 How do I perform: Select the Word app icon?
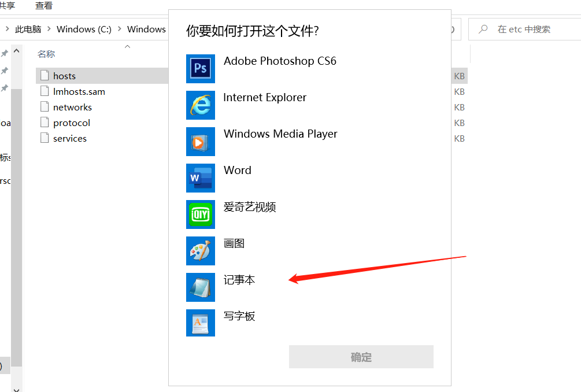click(x=201, y=178)
